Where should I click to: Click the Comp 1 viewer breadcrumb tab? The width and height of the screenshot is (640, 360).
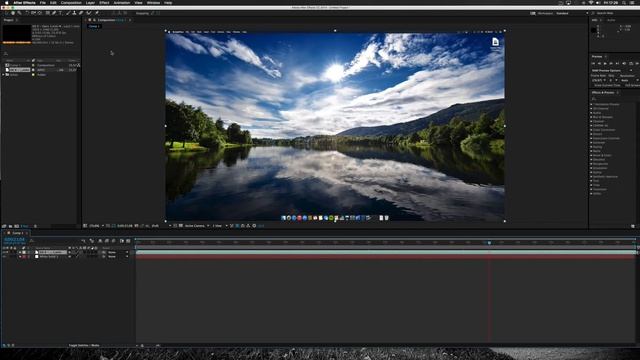click(x=94, y=26)
